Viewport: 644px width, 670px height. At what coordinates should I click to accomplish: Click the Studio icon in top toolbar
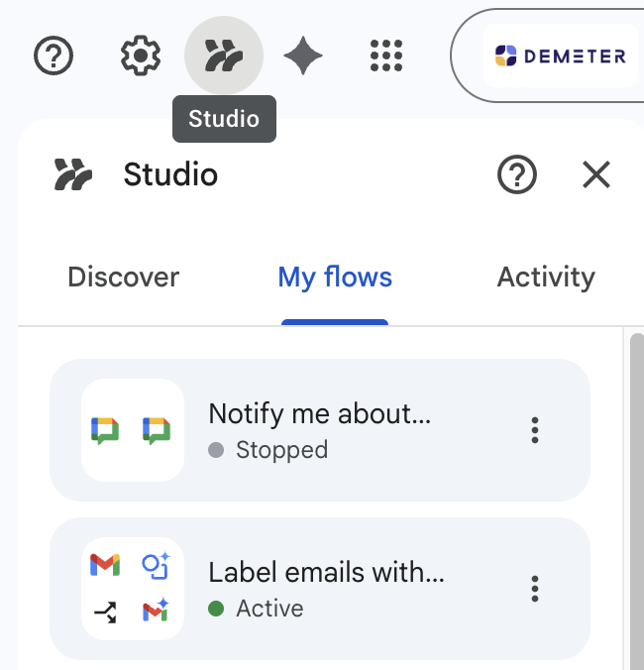click(x=223, y=56)
